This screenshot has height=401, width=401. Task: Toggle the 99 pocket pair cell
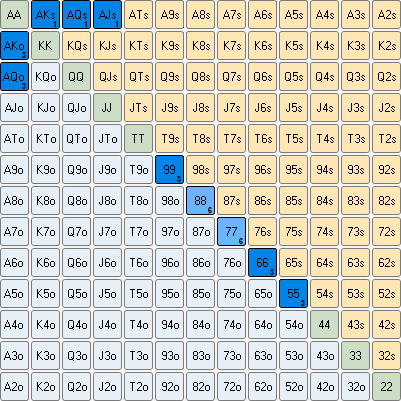pyautogui.click(x=169, y=170)
